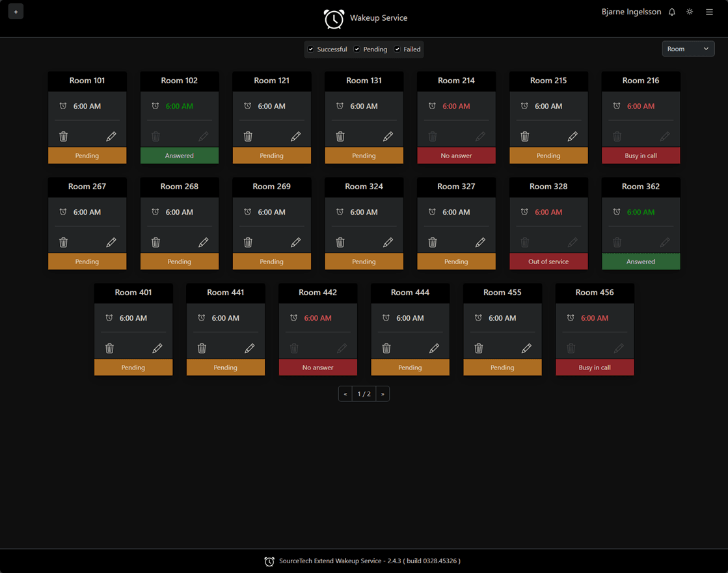Go to the next page of rooms
The height and width of the screenshot is (573, 728).
(x=383, y=394)
